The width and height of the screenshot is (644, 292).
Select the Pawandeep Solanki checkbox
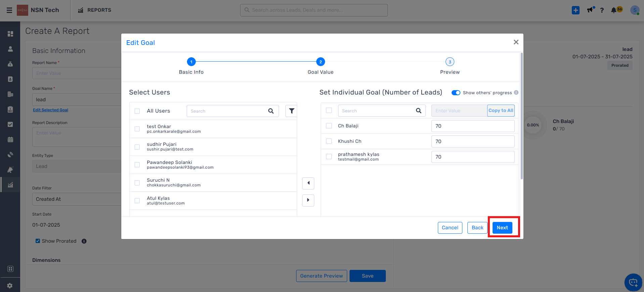point(137,165)
